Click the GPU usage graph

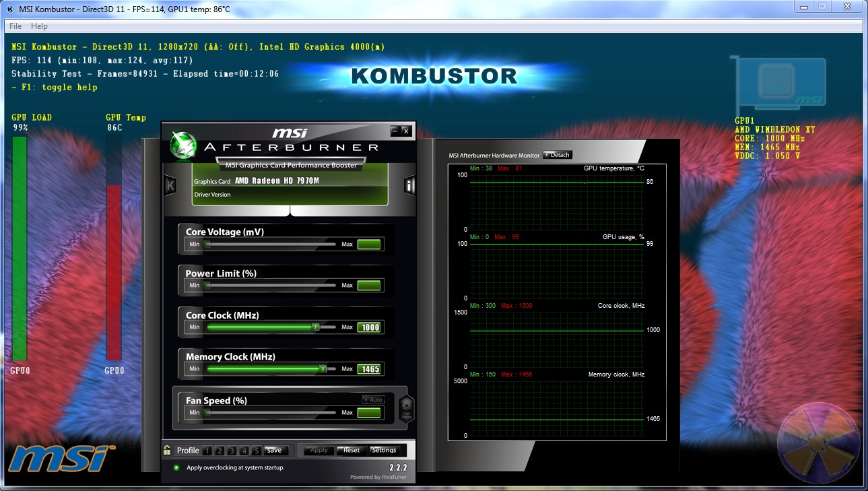coord(557,271)
